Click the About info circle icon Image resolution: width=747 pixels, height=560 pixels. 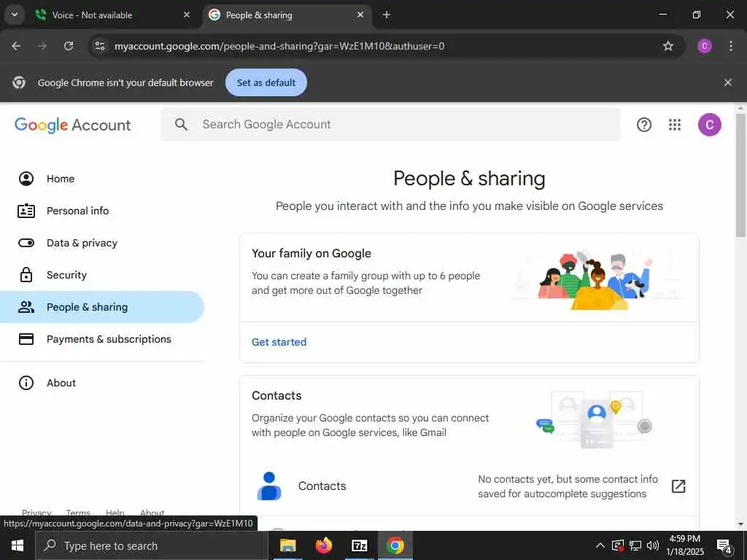pos(26,383)
